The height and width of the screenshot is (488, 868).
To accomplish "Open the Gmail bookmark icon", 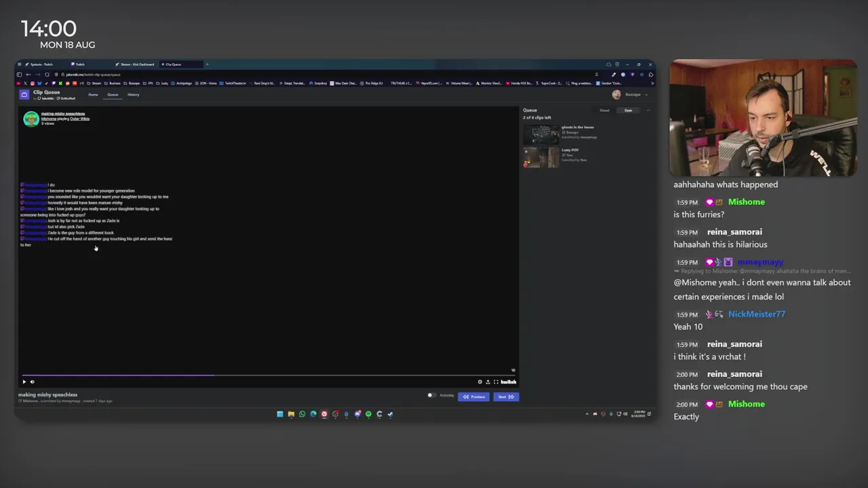I will click(81, 83).
